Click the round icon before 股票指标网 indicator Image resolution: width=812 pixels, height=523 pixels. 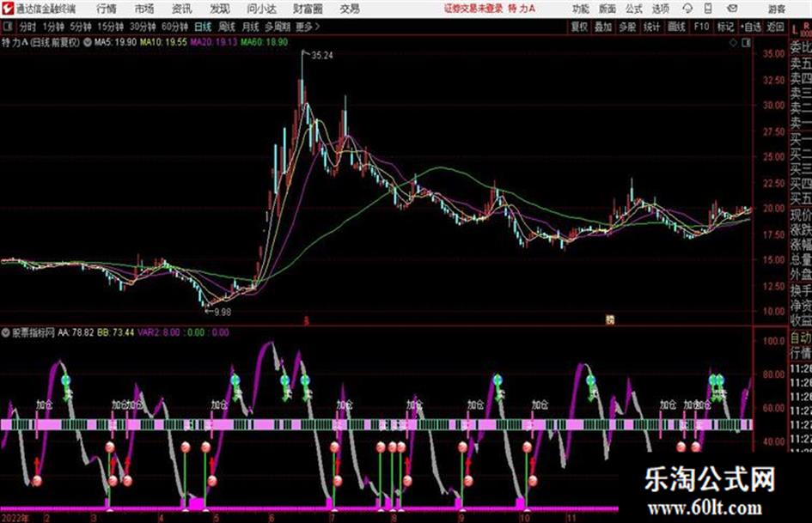point(6,333)
